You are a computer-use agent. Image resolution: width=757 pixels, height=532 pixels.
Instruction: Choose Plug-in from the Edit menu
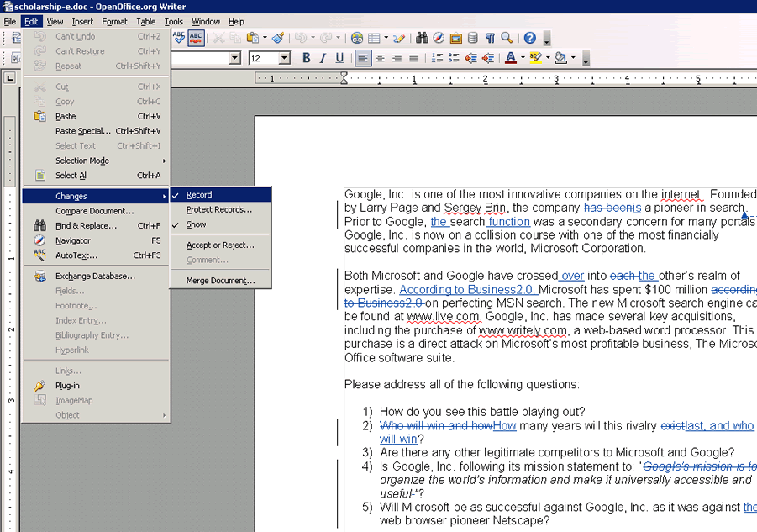click(96, 386)
